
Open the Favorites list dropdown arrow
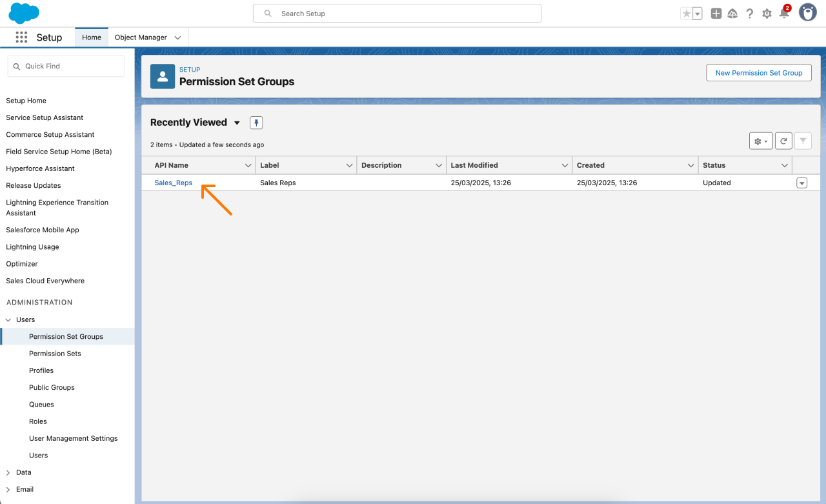[698, 14]
